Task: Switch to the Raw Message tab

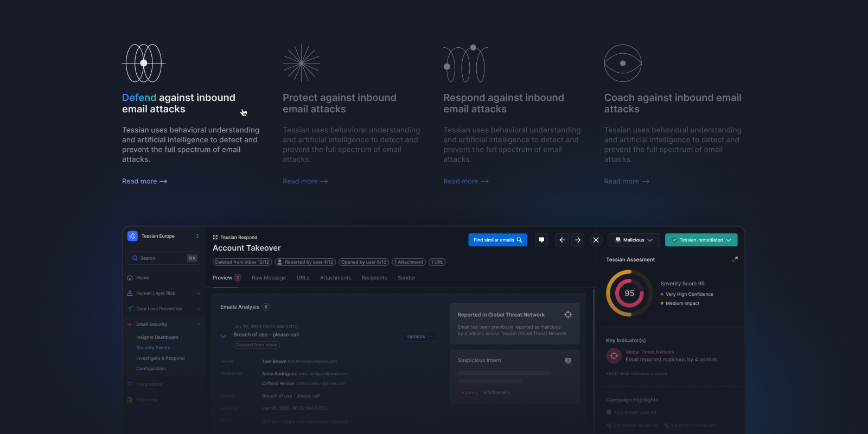Action: [269, 278]
